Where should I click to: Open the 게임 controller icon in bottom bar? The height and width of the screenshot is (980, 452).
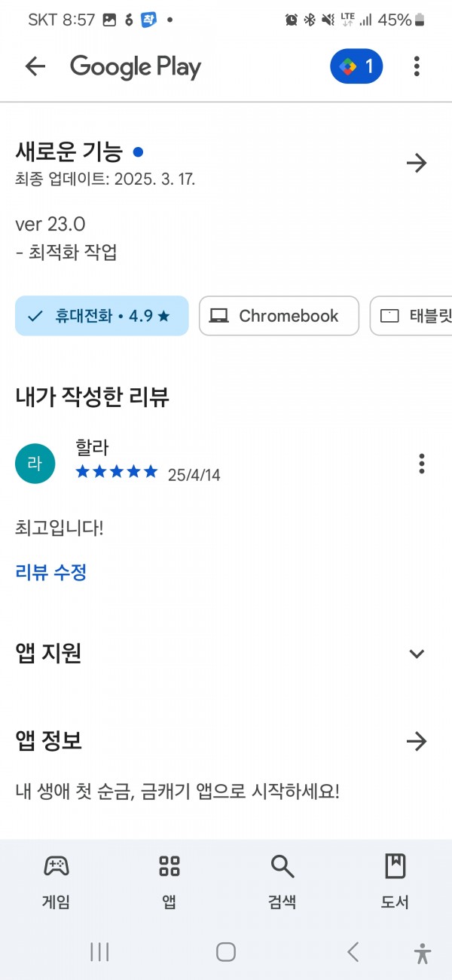(x=56, y=866)
